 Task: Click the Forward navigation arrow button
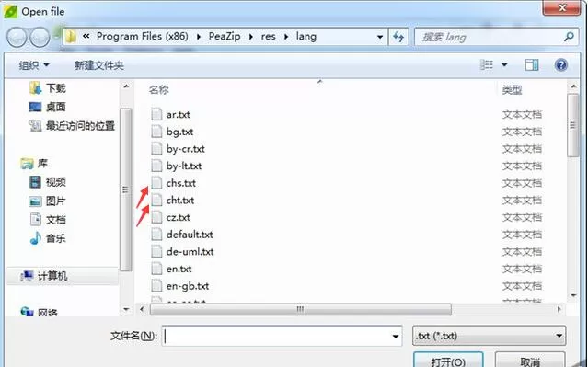pyautogui.click(x=40, y=37)
